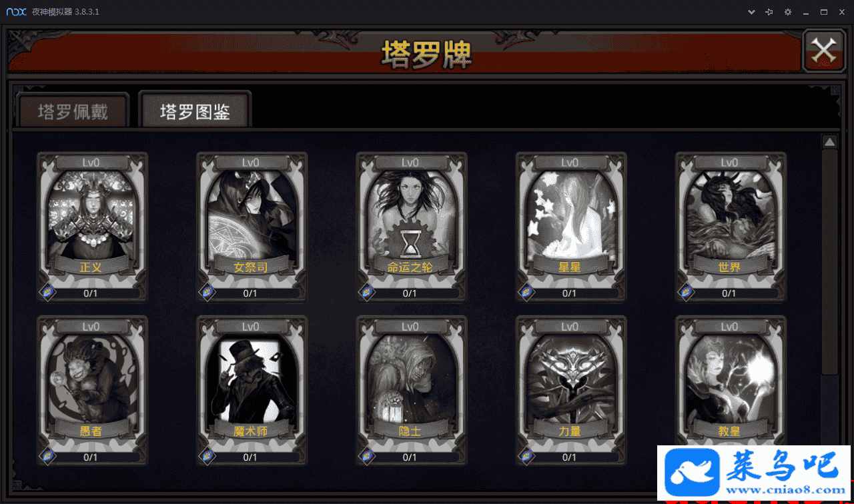Image resolution: width=854 pixels, height=504 pixels.
Task: Click the blue fragment icon under 女祭司
Action: [207, 292]
